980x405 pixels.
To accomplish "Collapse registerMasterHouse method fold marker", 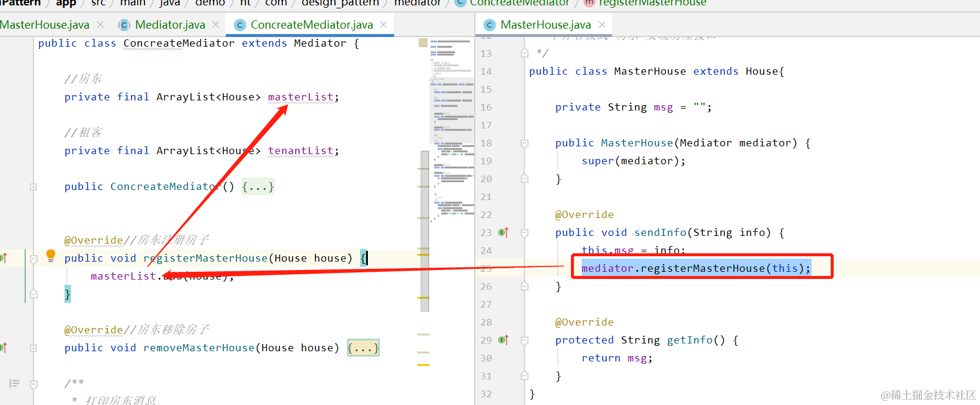I will [x=33, y=259].
